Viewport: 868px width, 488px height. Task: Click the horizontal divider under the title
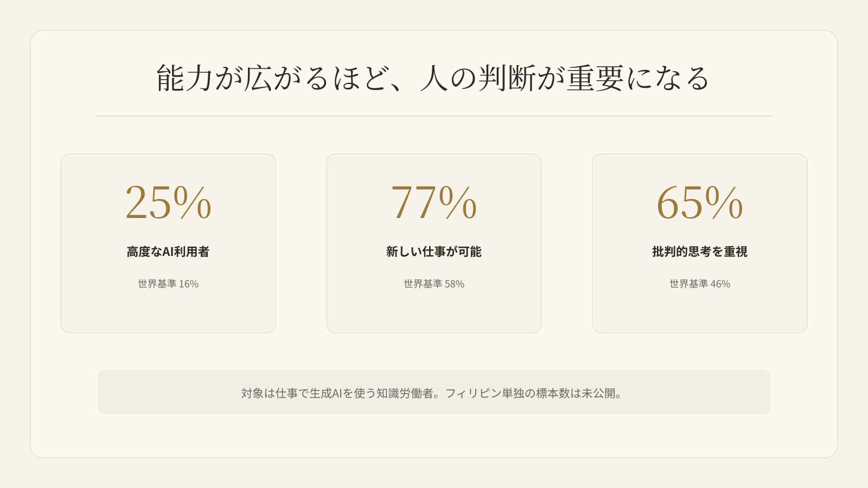(434, 116)
